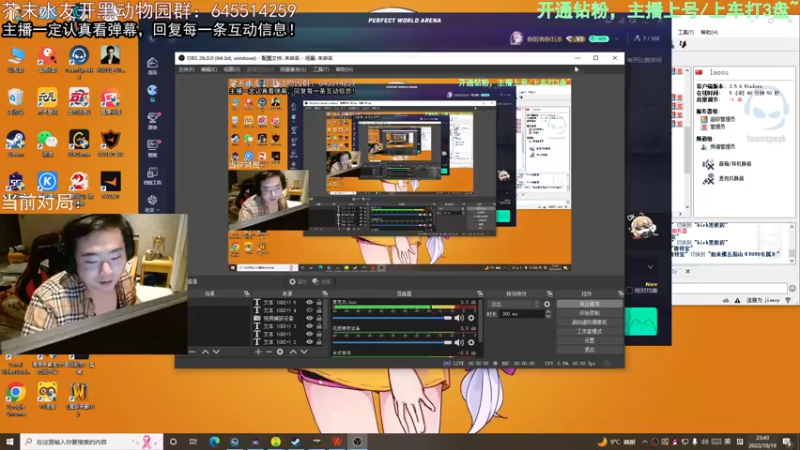The image size is (800, 450).
Task: Adjust the 麦克风/Aux volume slider
Action: point(392,318)
